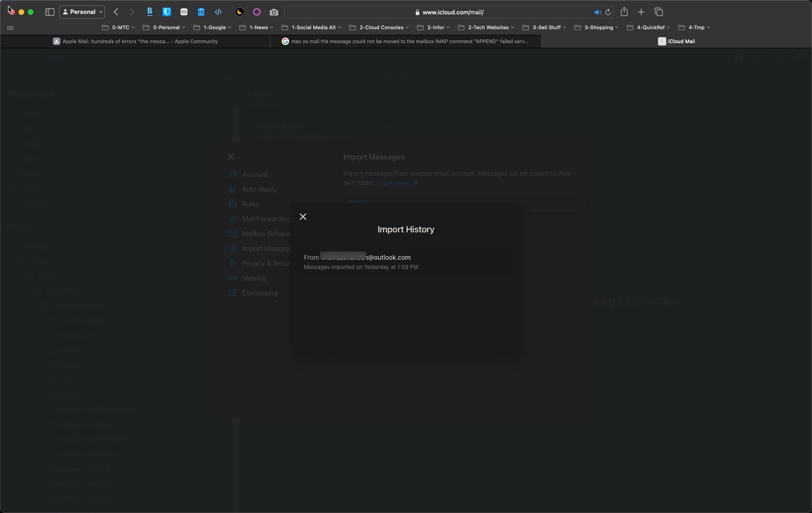This screenshot has width=812, height=513.
Task: Show the tab overview
Action: (658, 12)
